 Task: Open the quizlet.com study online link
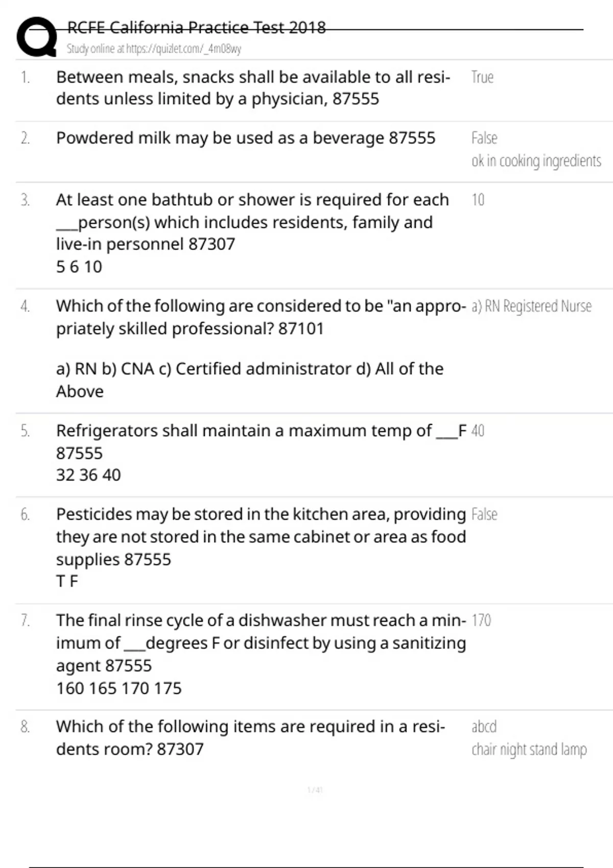pyautogui.click(x=154, y=49)
